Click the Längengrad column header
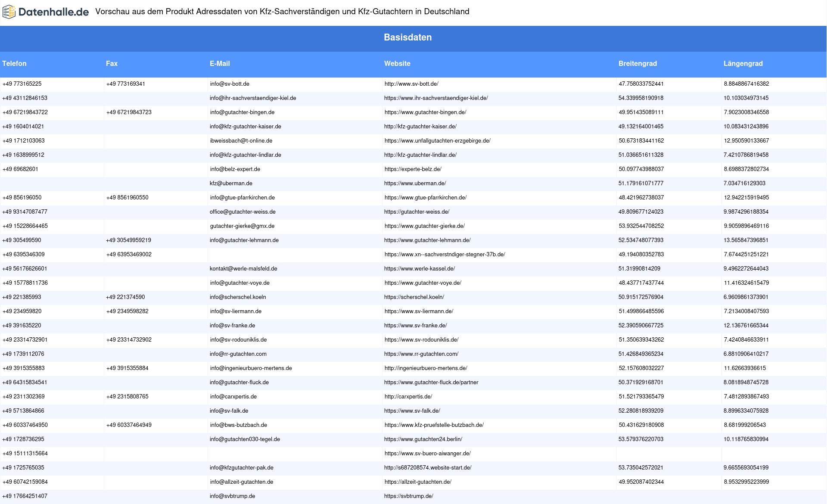The height and width of the screenshot is (504, 827). [x=743, y=63]
